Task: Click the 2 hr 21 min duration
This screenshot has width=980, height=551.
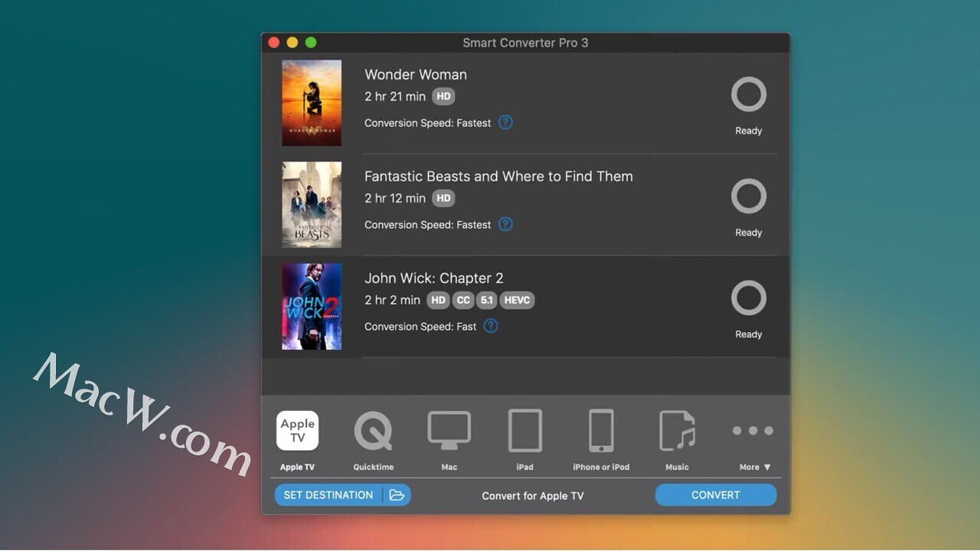Action: [395, 96]
